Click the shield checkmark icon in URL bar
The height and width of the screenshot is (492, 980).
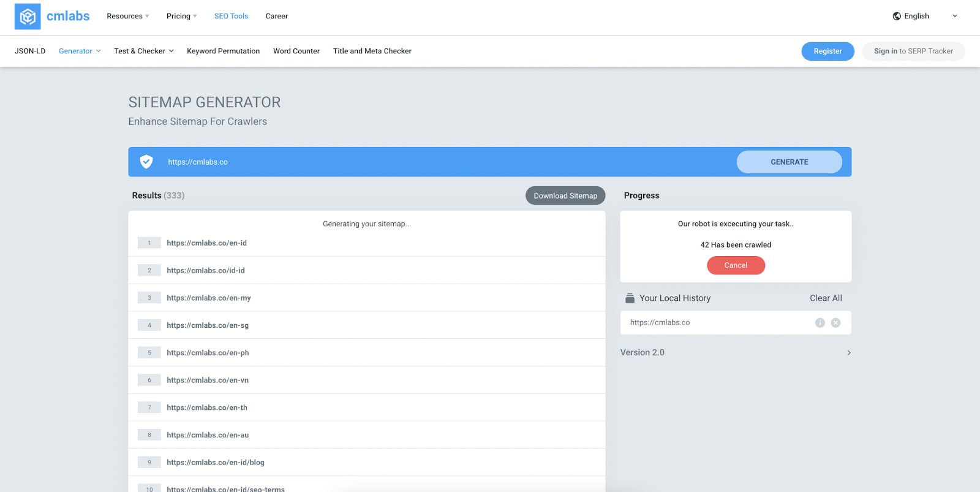coord(146,162)
